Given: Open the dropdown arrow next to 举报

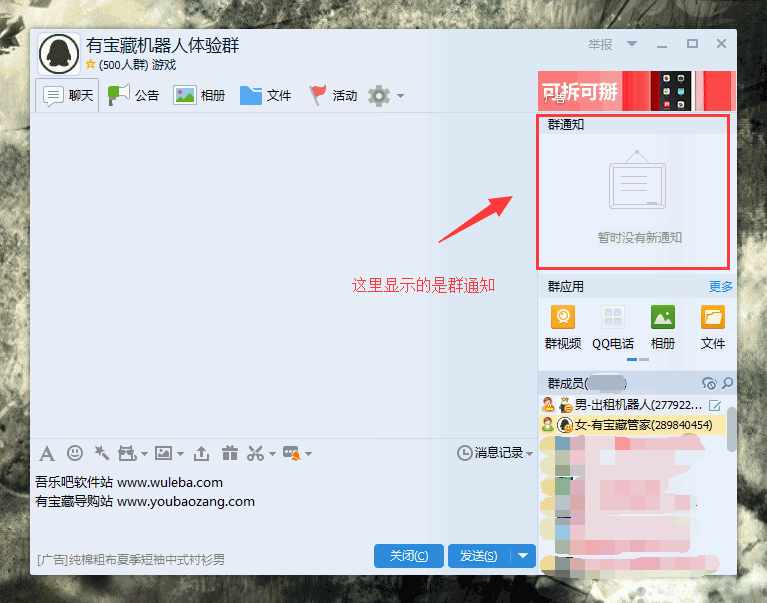Looking at the screenshot, I should pyautogui.click(x=632, y=44).
